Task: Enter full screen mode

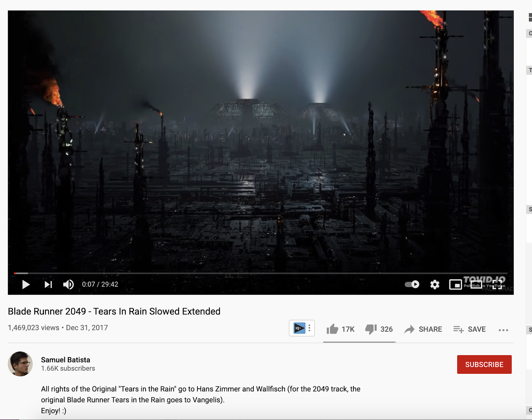Action: pyautogui.click(x=497, y=284)
